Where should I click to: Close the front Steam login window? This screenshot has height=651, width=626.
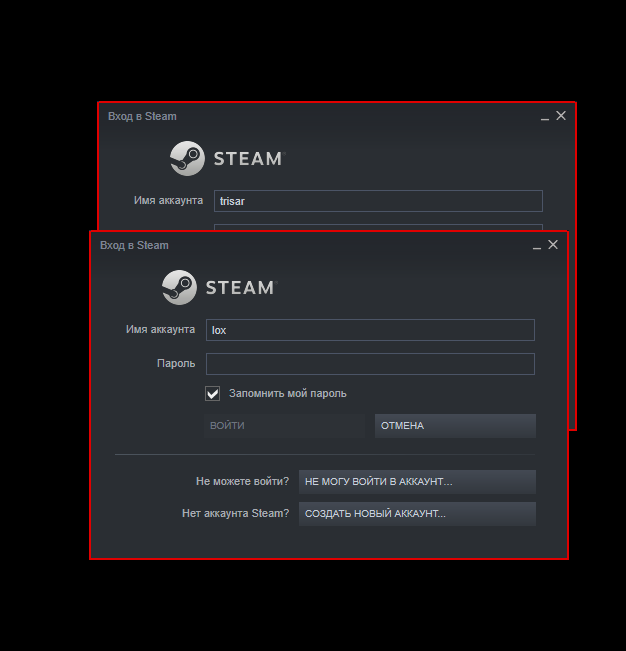[x=553, y=245]
